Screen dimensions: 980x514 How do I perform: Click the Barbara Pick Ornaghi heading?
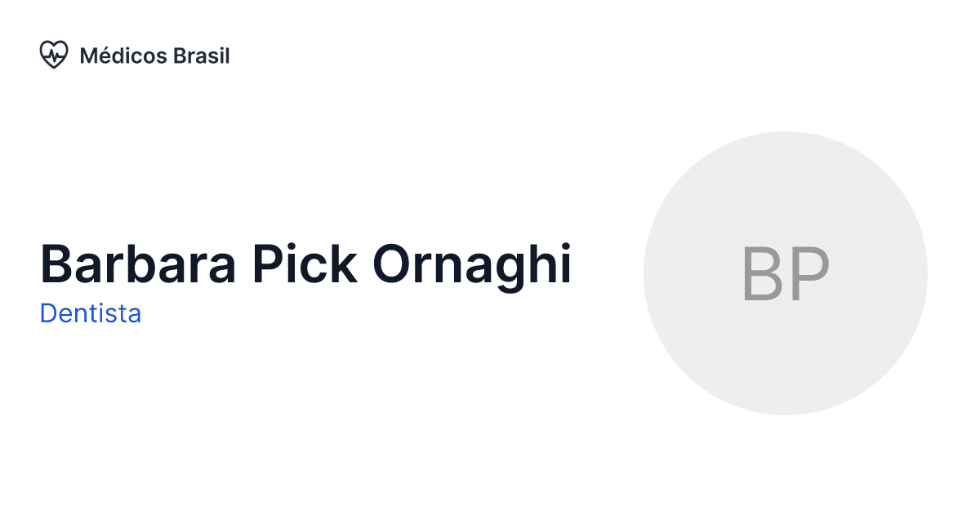point(305,264)
